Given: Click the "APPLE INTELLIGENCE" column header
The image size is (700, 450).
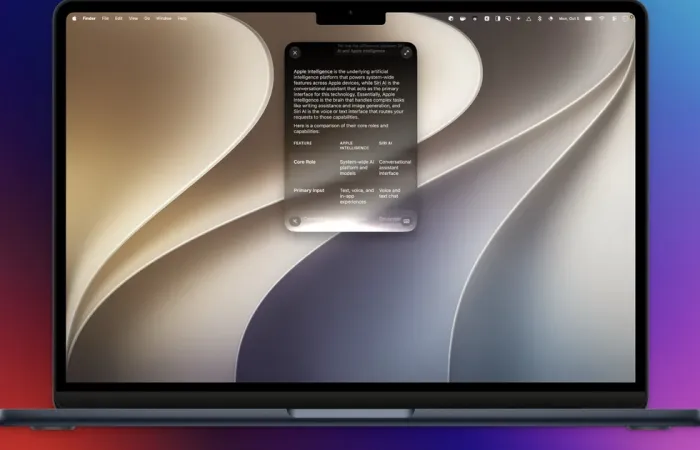Looking at the screenshot, I should point(354,146).
